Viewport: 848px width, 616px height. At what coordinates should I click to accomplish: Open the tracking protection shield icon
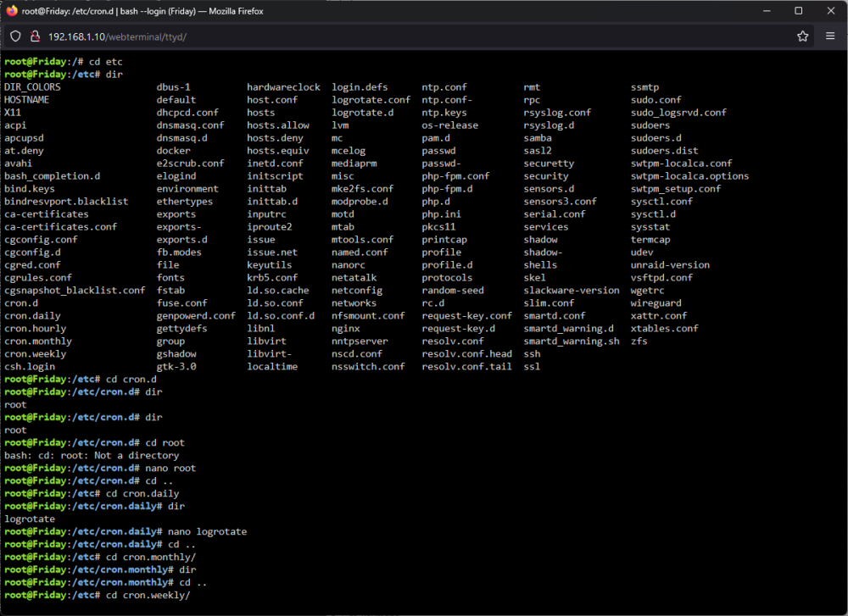click(x=15, y=36)
